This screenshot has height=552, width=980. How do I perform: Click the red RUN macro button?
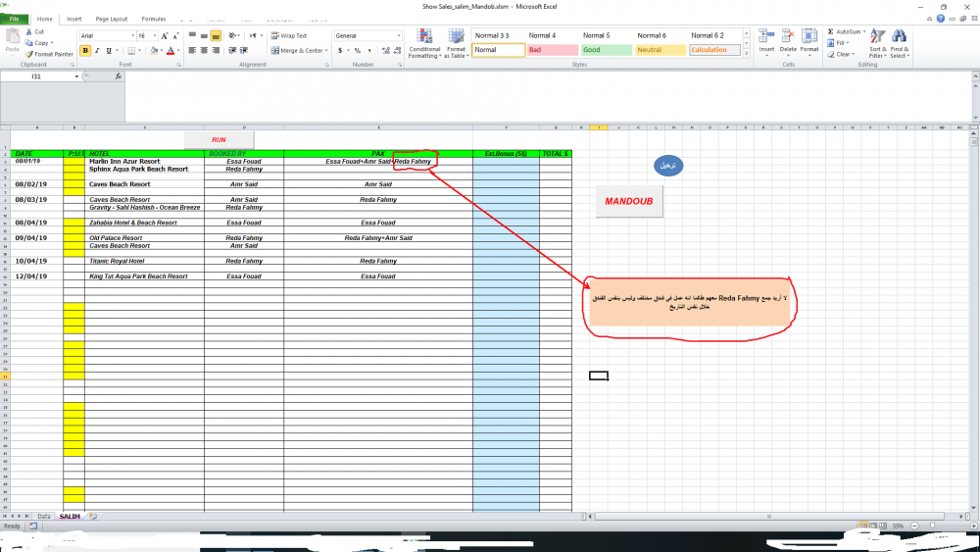click(x=219, y=140)
